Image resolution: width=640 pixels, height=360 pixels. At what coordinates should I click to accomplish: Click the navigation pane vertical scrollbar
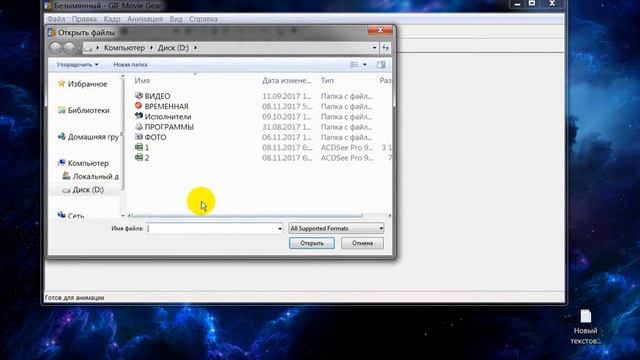coord(122,135)
